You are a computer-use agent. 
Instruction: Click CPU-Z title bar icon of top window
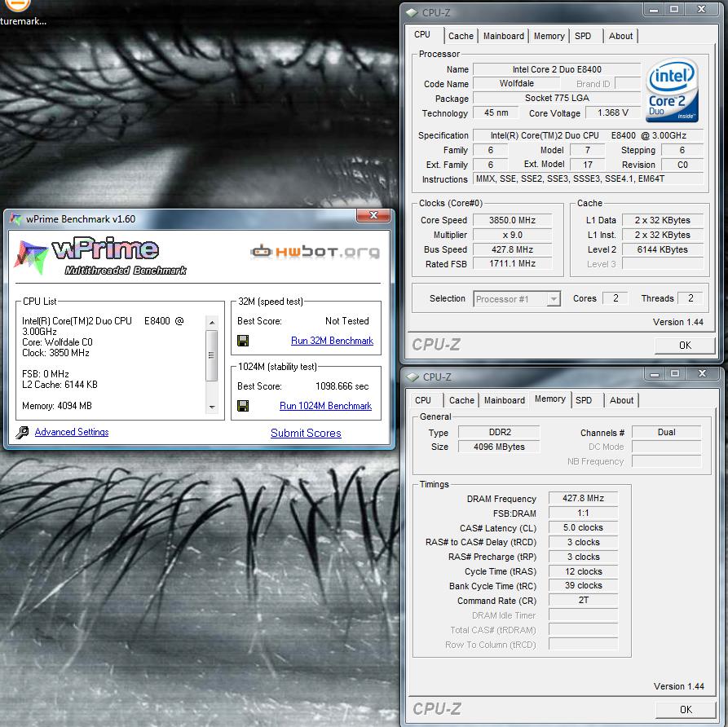point(412,12)
